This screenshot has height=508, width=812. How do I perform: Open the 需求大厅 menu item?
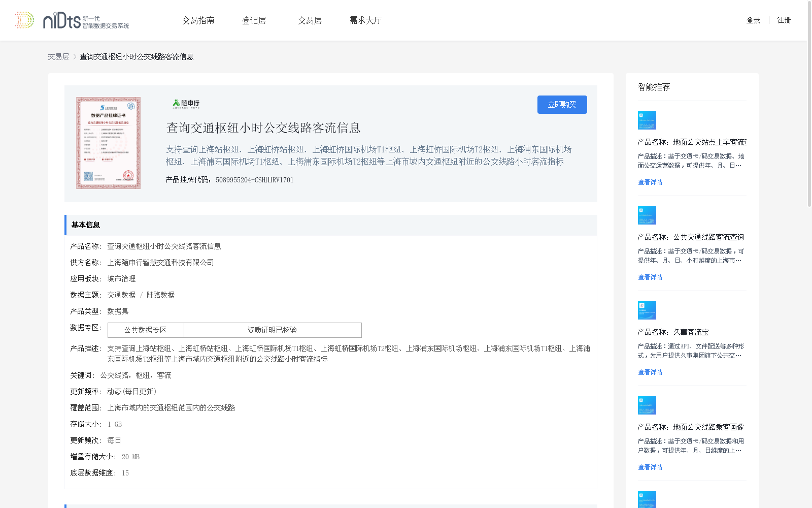point(365,20)
